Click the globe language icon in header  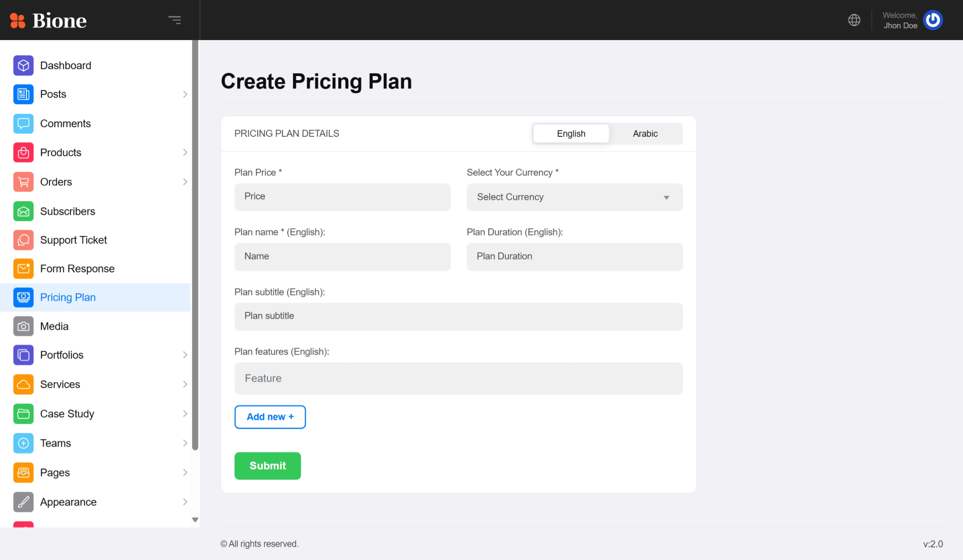854,20
